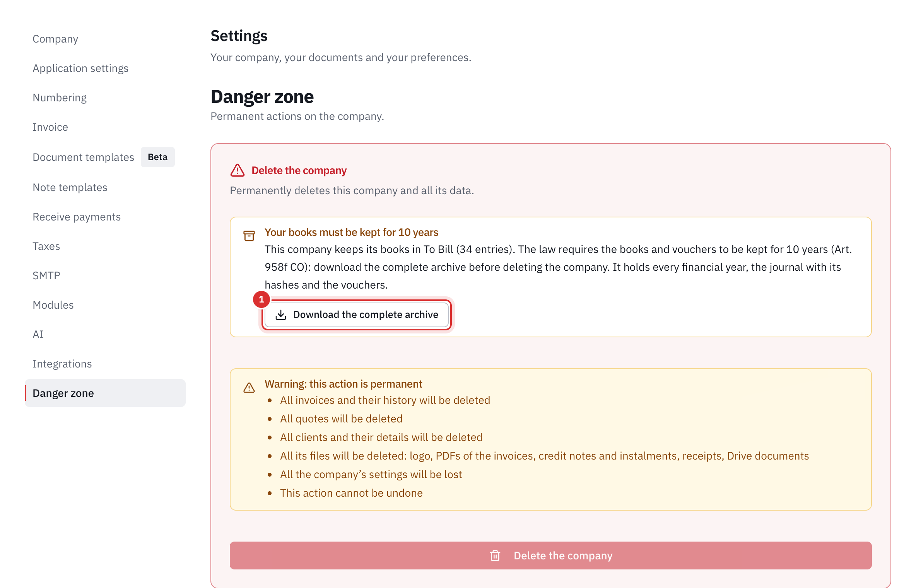Click the 'Settings' page title
916x588 pixels.
239,36
